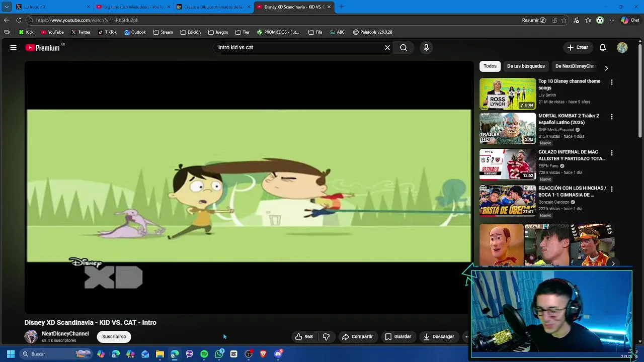
Task: Open Brave browser from the taskbar
Action: (263, 354)
